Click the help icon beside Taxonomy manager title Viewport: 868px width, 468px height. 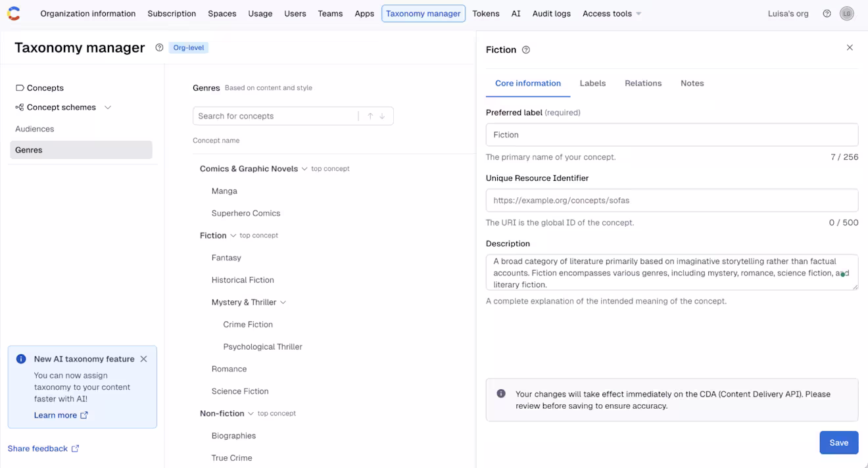point(159,47)
